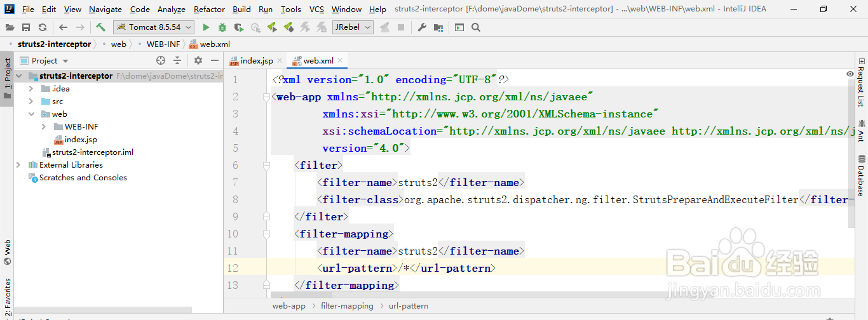
Task: Toggle the 1: Project tool window tab
Action: [7, 79]
